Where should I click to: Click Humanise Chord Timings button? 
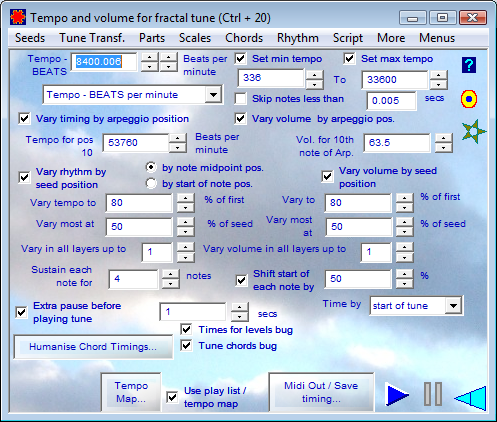coord(93,347)
